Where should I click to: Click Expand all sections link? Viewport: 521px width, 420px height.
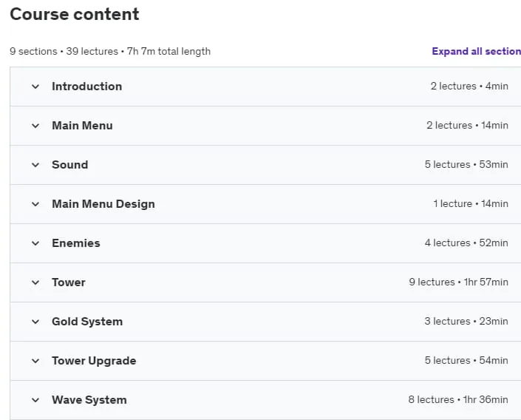point(477,51)
